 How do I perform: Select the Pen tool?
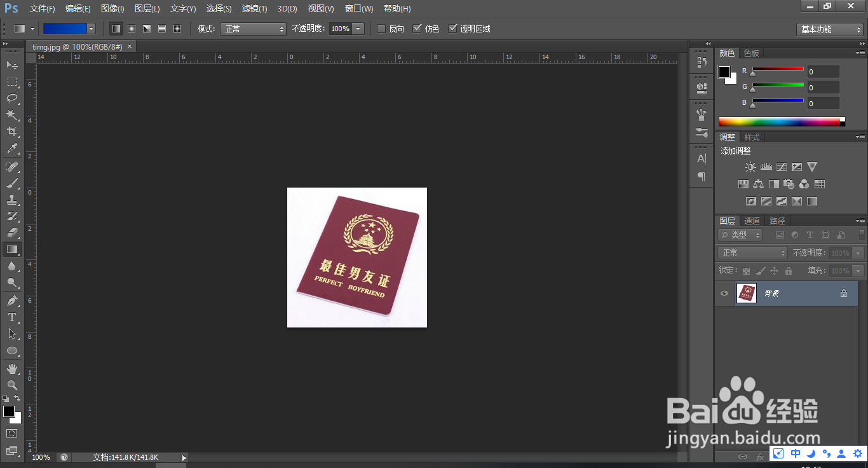(12, 301)
